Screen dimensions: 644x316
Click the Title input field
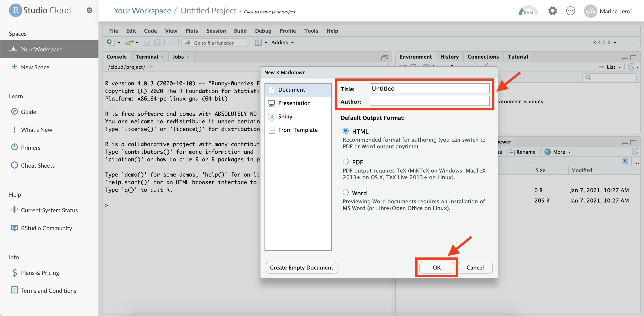point(429,88)
